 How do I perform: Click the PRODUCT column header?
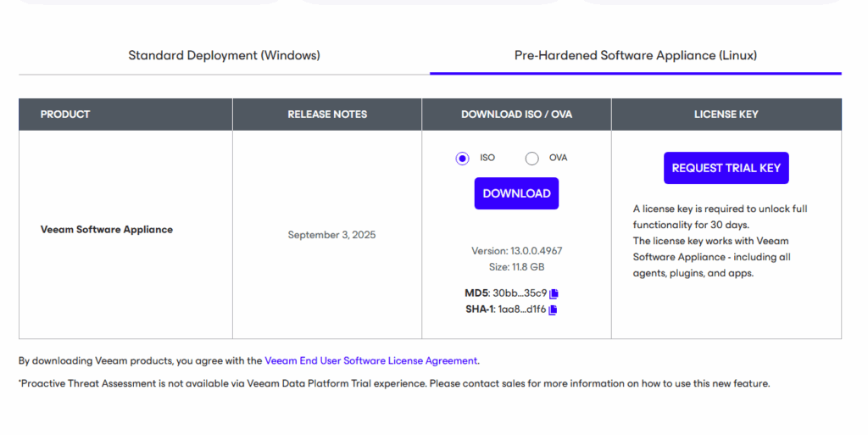click(65, 114)
